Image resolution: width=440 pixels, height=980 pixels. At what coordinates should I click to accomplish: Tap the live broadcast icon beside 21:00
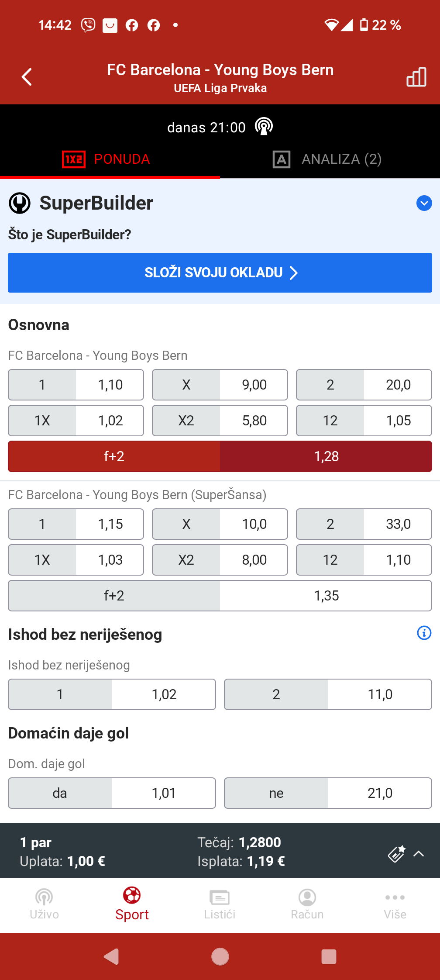click(x=264, y=127)
